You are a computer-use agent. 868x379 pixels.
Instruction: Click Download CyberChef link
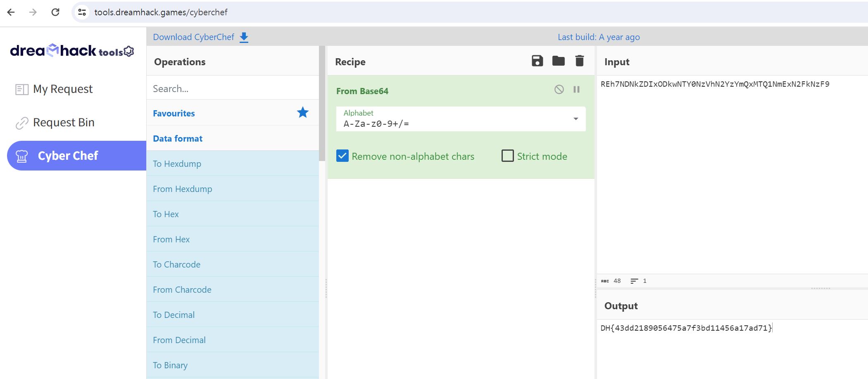click(x=193, y=37)
